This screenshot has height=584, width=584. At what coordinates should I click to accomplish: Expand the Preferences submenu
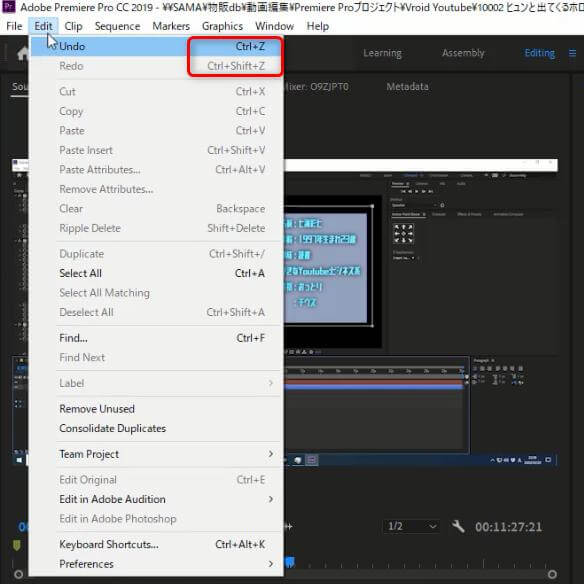pyautogui.click(x=156, y=564)
